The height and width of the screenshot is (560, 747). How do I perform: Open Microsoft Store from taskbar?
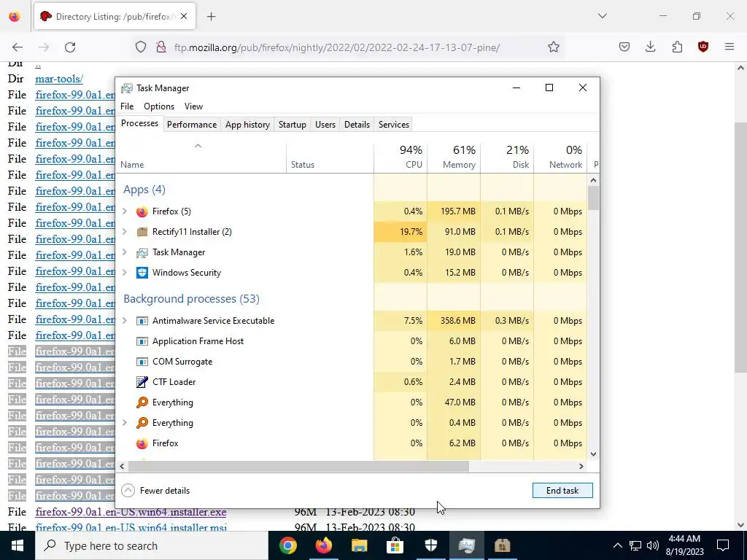point(395,545)
